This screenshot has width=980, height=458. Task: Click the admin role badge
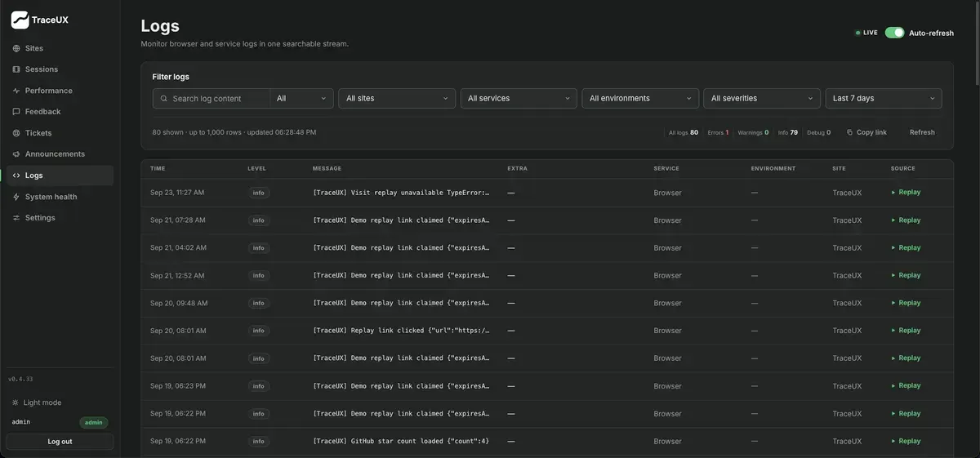94,422
